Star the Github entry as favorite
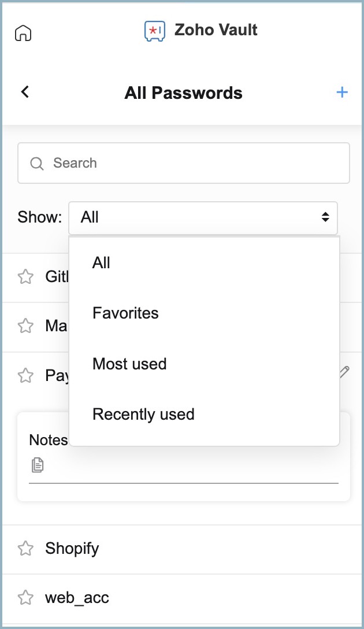 click(25, 277)
